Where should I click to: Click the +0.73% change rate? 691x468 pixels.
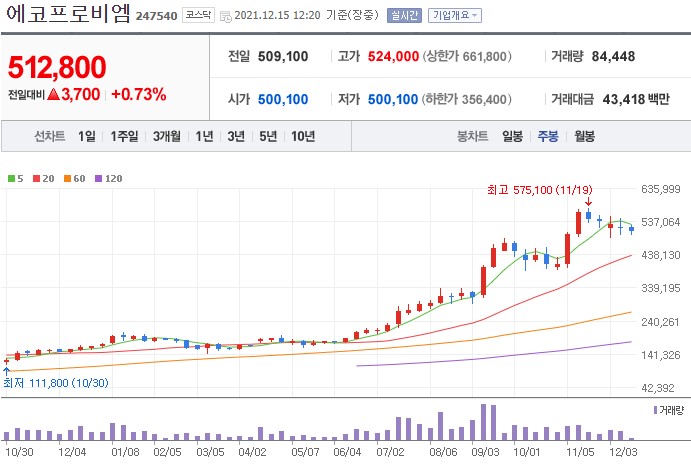139,94
